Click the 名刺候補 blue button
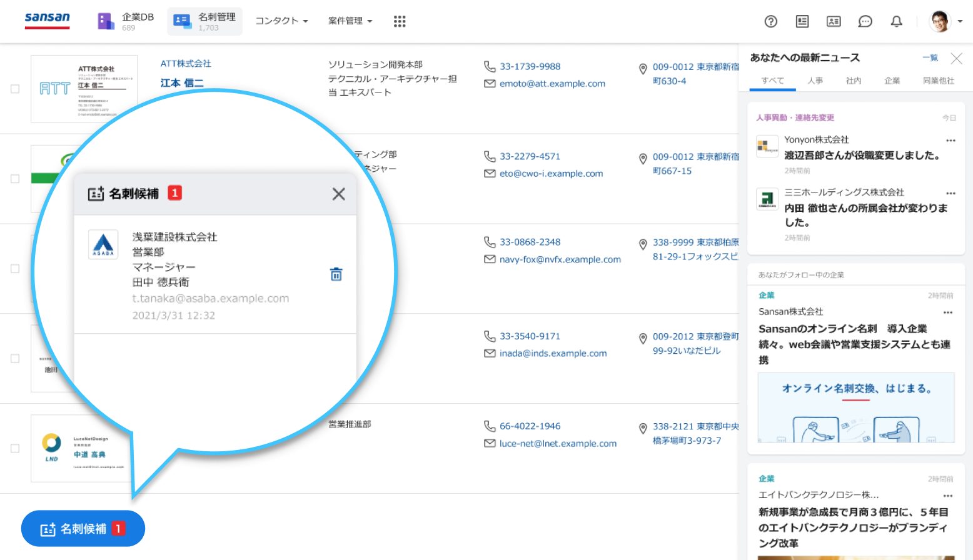The height and width of the screenshot is (560, 973). [83, 529]
